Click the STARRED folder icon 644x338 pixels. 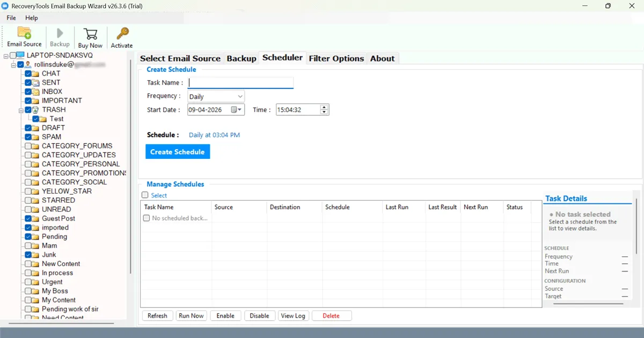[36, 201]
